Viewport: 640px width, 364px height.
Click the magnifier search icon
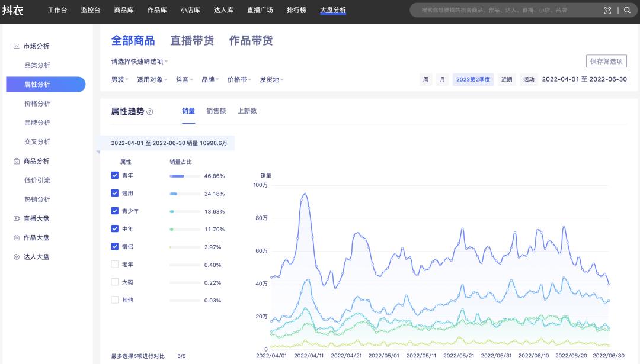(x=627, y=10)
